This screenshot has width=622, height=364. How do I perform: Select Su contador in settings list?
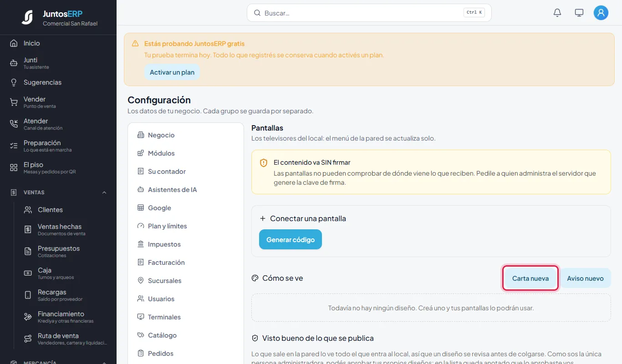186,172
